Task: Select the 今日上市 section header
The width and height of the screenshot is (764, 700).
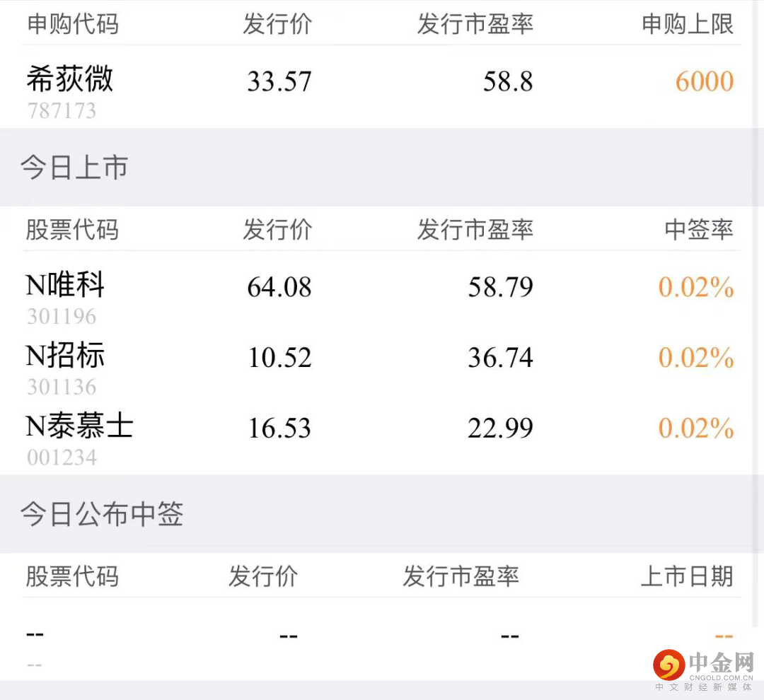Action: [74, 168]
